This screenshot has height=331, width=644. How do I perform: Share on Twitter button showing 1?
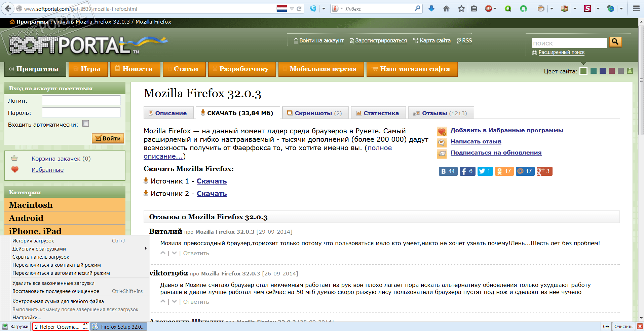485,171
